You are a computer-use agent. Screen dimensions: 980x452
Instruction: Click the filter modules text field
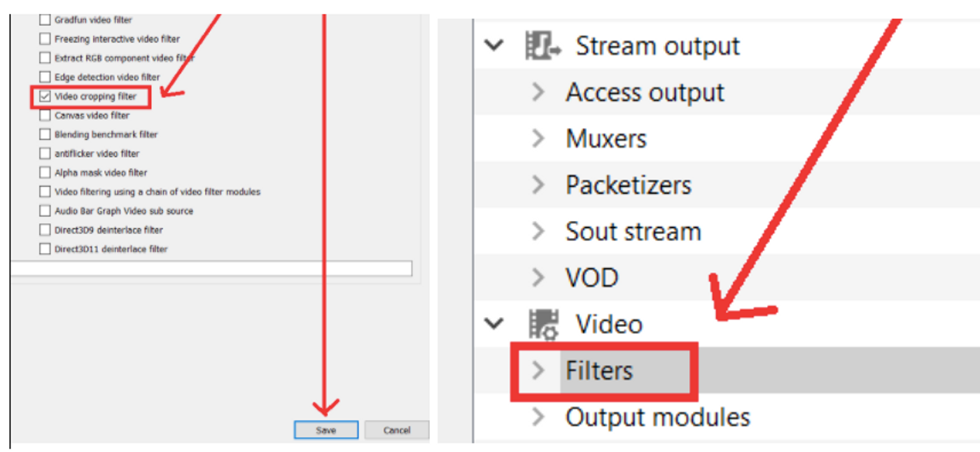tap(210, 269)
